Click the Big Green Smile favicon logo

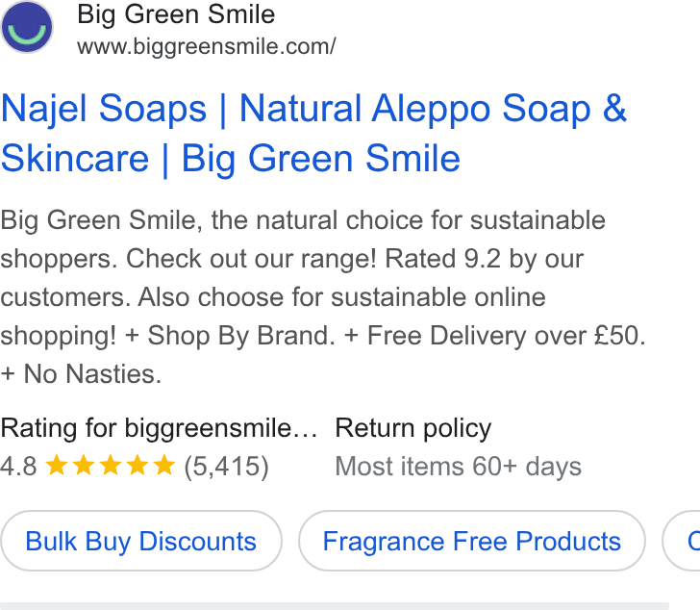pos(27,27)
